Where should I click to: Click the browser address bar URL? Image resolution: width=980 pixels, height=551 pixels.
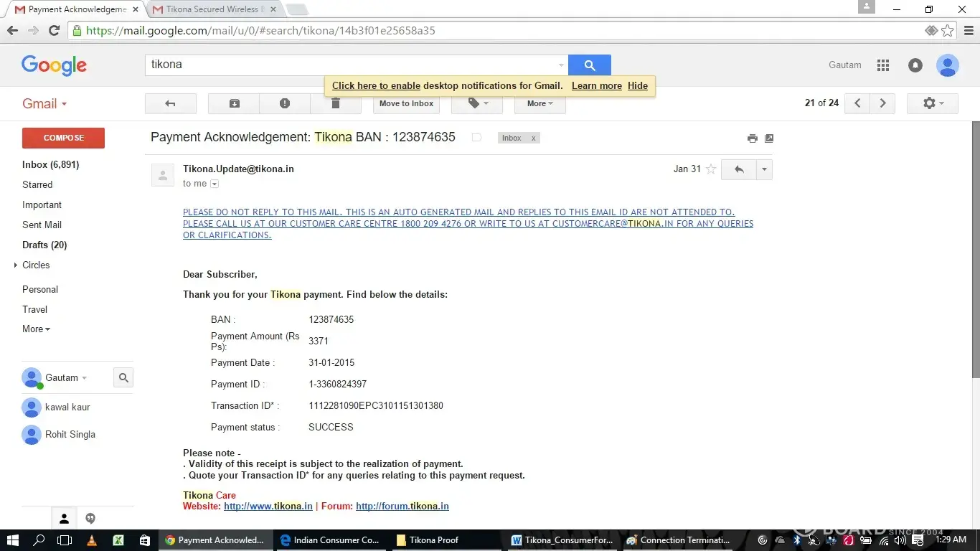tap(260, 30)
